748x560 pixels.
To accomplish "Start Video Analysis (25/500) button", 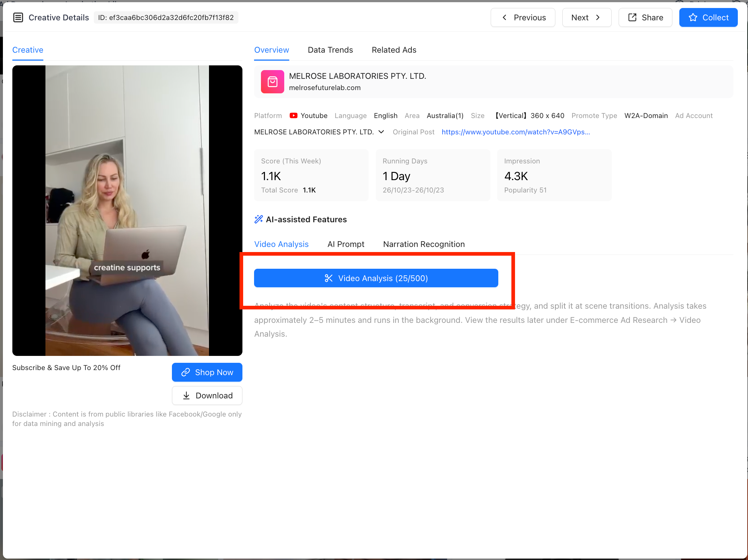I will [x=376, y=278].
